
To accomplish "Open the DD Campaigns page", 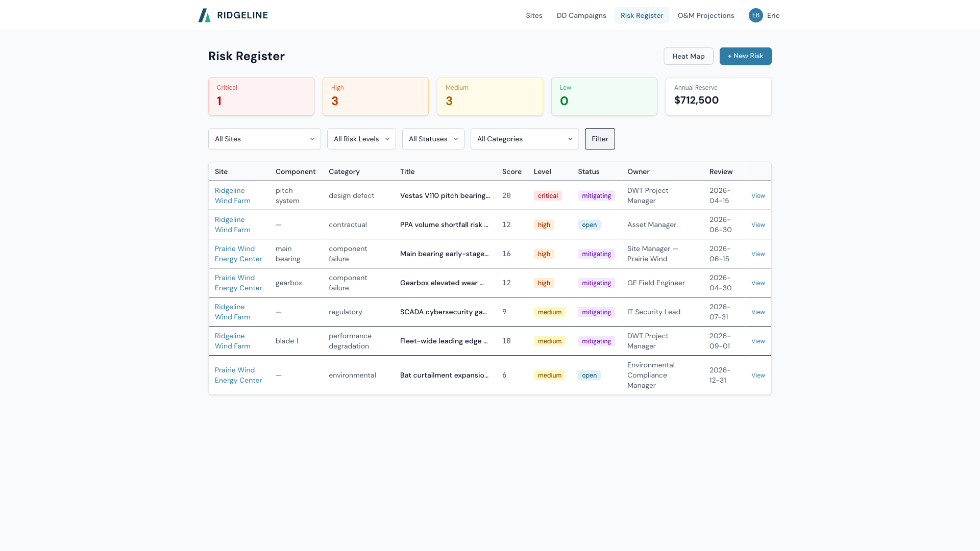I will (581, 15).
